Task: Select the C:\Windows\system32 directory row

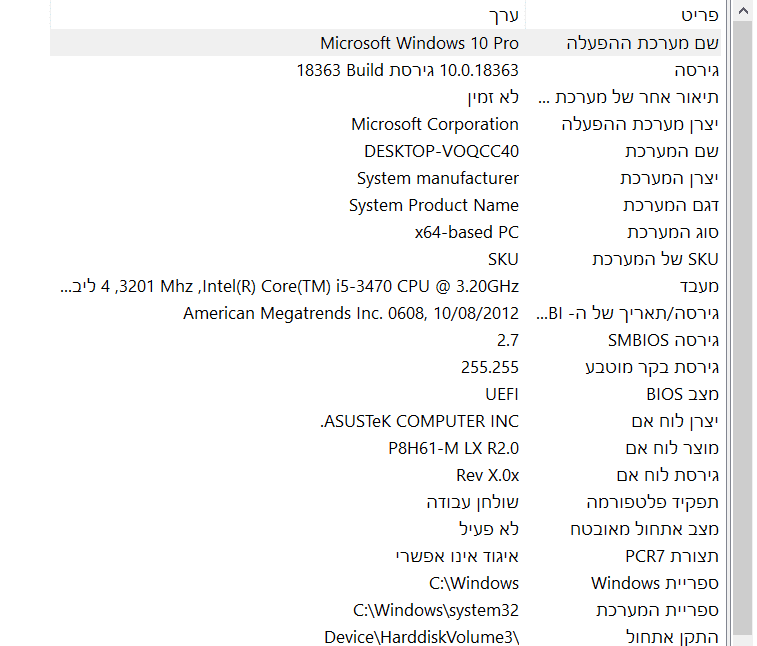Action: (x=436, y=610)
